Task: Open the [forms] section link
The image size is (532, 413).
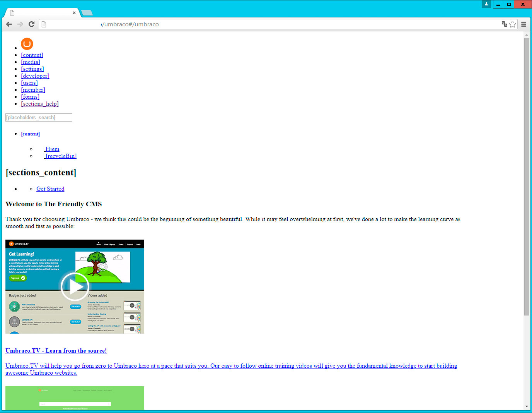Action: coord(30,97)
